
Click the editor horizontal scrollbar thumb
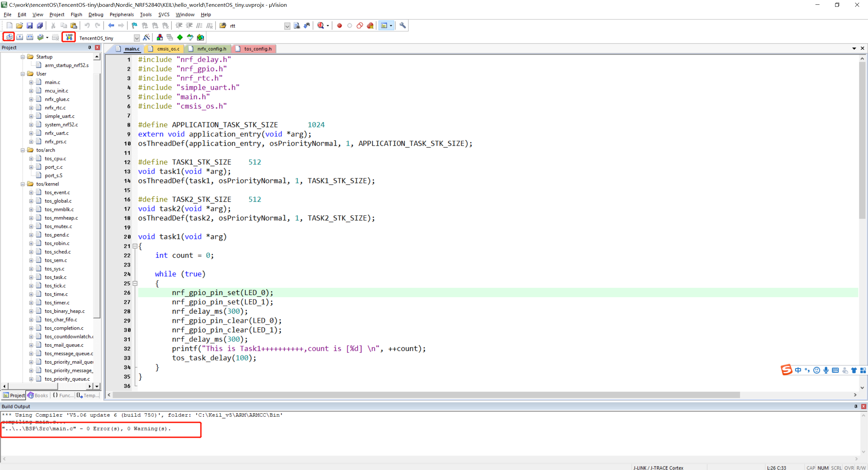(426, 395)
